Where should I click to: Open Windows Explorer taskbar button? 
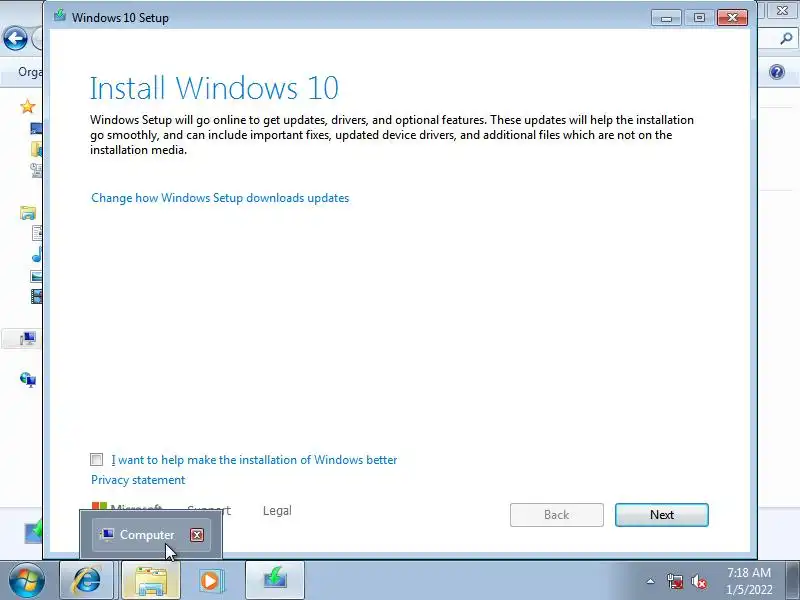(150, 581)
